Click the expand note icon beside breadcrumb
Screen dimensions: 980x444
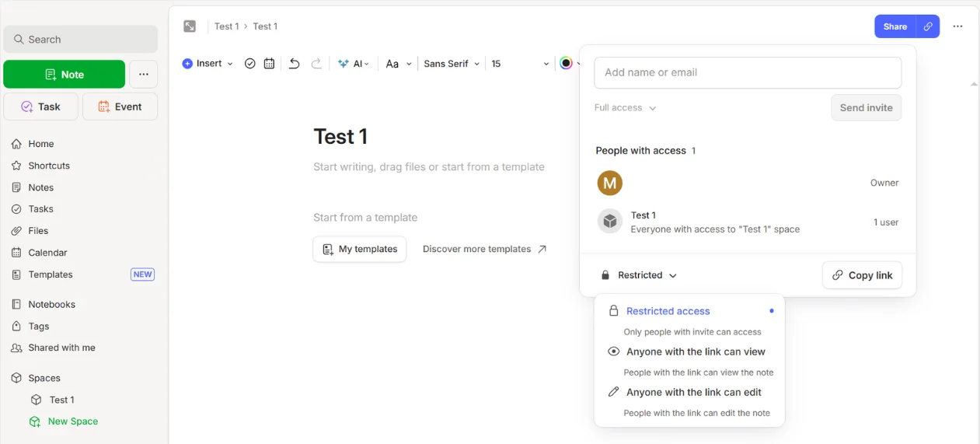pos(190,26)
